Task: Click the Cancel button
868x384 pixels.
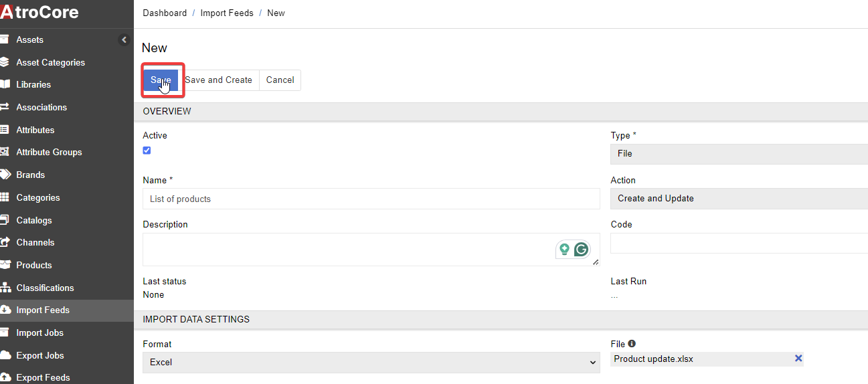Action: (x=280, y=80)
